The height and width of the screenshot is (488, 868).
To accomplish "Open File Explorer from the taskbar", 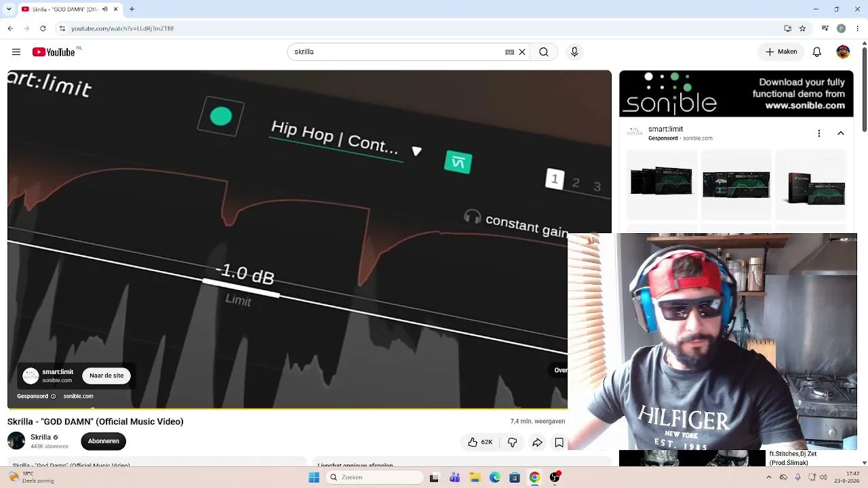I will [475, 477].
